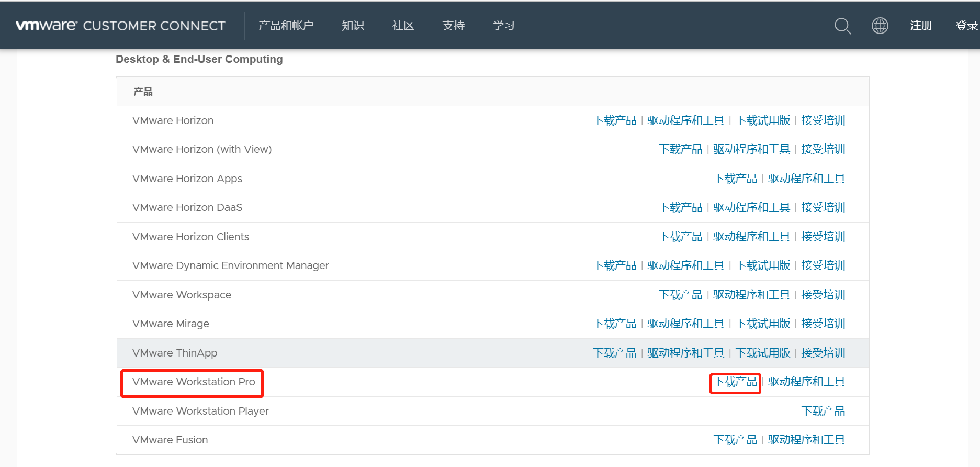Click 下载产品 for VMware Workspace
Viewport: 980px width, 467px height.
(x=681, y=295)
